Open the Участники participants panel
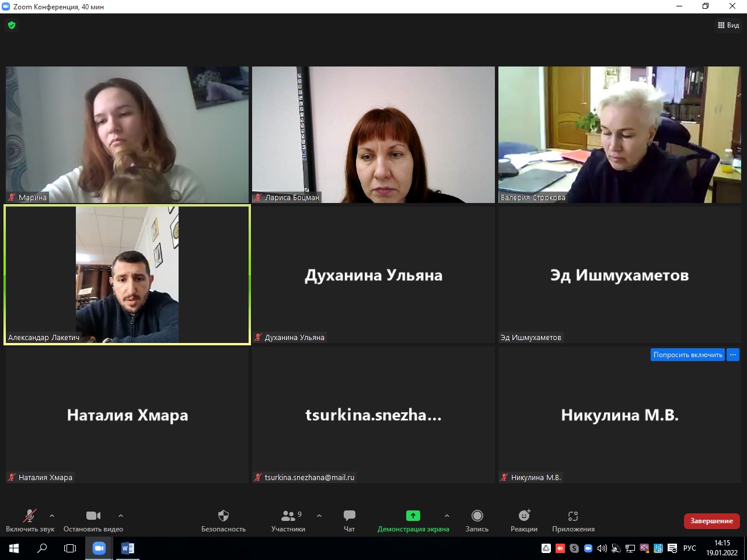Screen dimensions: 747x560 (288, 520)
